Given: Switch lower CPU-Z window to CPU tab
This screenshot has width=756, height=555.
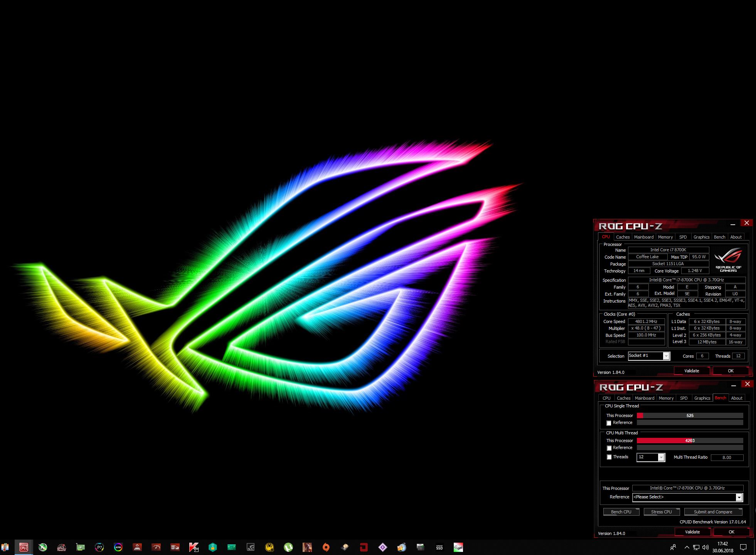Looking at the screenshot, I should 606,398.
